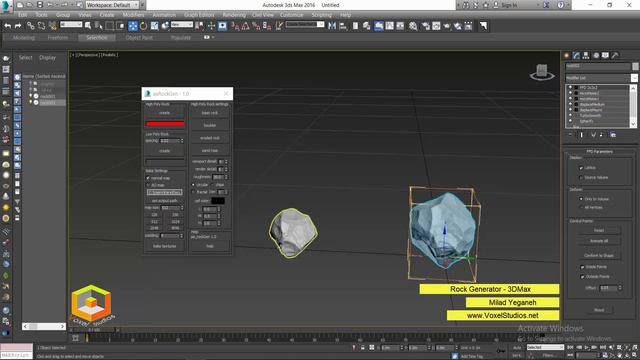Toggle the Lattice display checkbox
The height and width of the screenshot is (360, 640).
click(581, 168)
